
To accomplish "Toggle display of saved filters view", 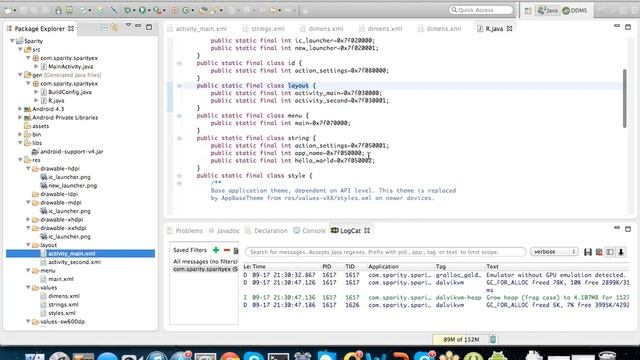I will click(x=610, y=252).
